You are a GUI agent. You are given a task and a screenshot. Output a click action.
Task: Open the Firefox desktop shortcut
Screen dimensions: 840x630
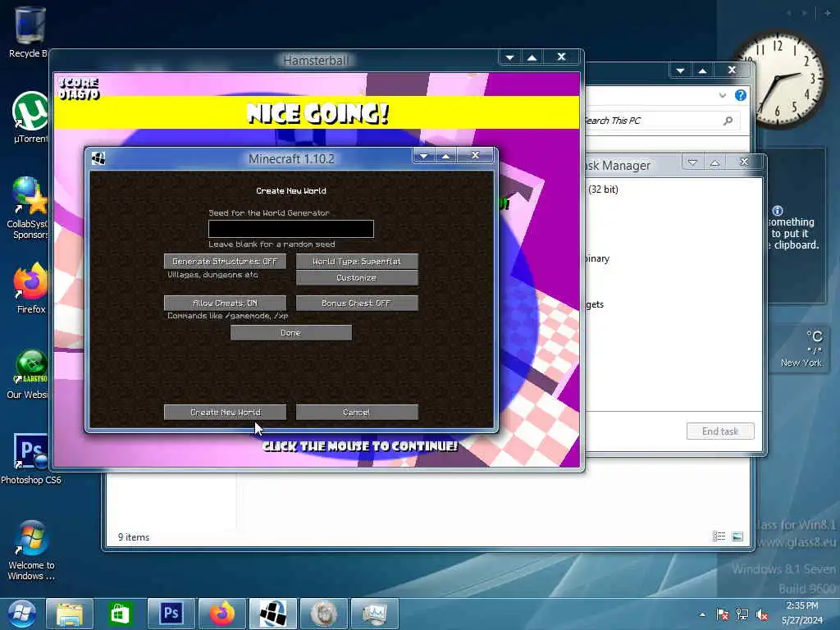coord(30,289)
